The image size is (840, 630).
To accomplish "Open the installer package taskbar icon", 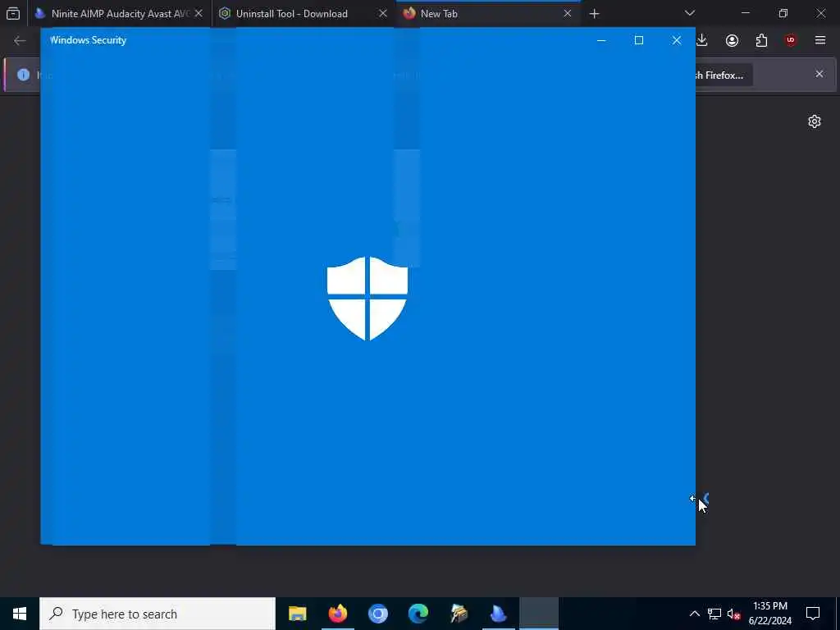I will pyautogui.click(x=459, y=614).
